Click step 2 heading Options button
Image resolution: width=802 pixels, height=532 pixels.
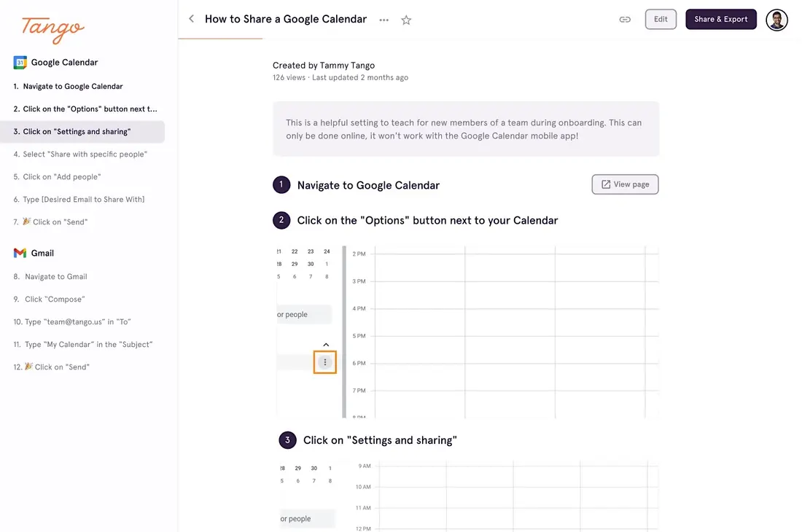pyautogui.click(x=427, y=220)
